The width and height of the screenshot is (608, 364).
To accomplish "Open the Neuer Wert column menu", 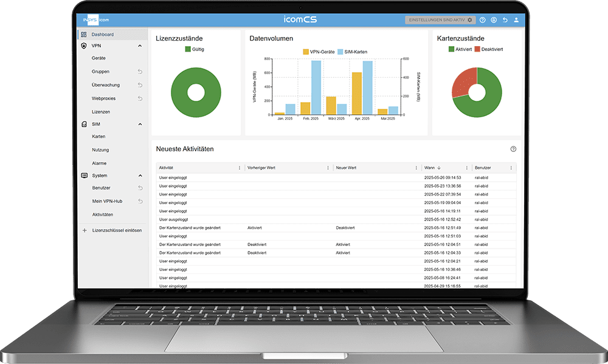I will click(x=416, y=168).
